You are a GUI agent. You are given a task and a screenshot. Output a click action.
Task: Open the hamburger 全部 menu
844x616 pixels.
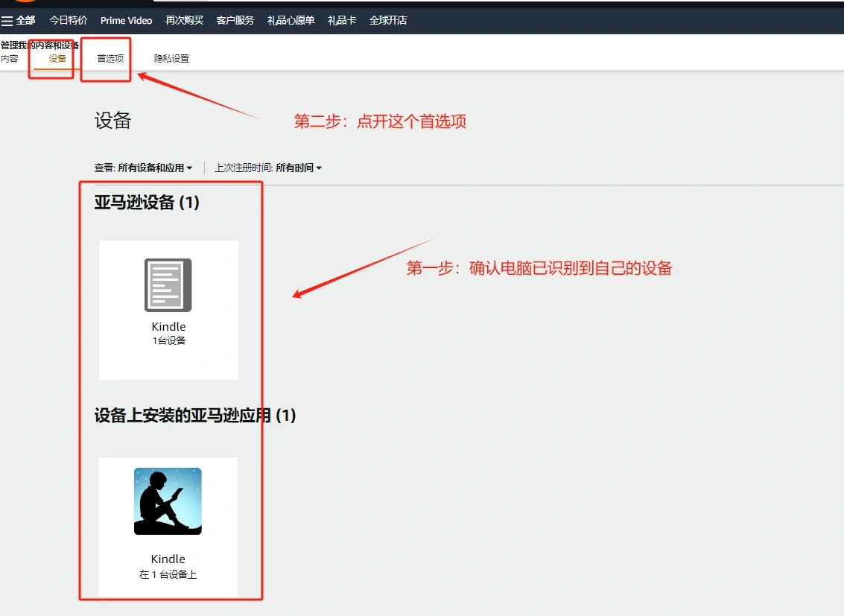pyautogui.click(x=18, y=20)
